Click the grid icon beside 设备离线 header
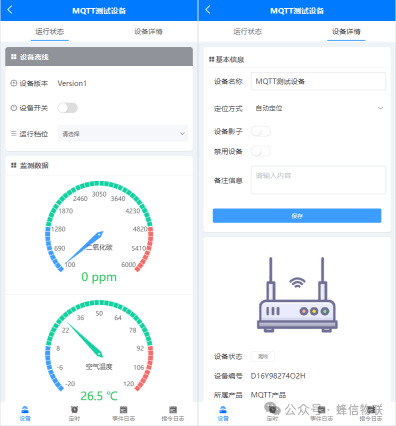The height and width of the screenshot is (426, 396). click(x=14, y=57)
